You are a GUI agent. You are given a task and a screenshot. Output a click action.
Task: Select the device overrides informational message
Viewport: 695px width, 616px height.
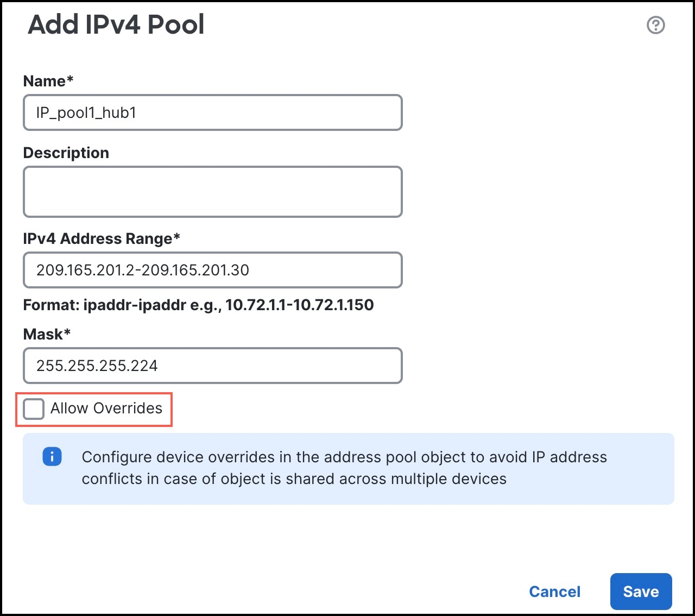point(344,468)
